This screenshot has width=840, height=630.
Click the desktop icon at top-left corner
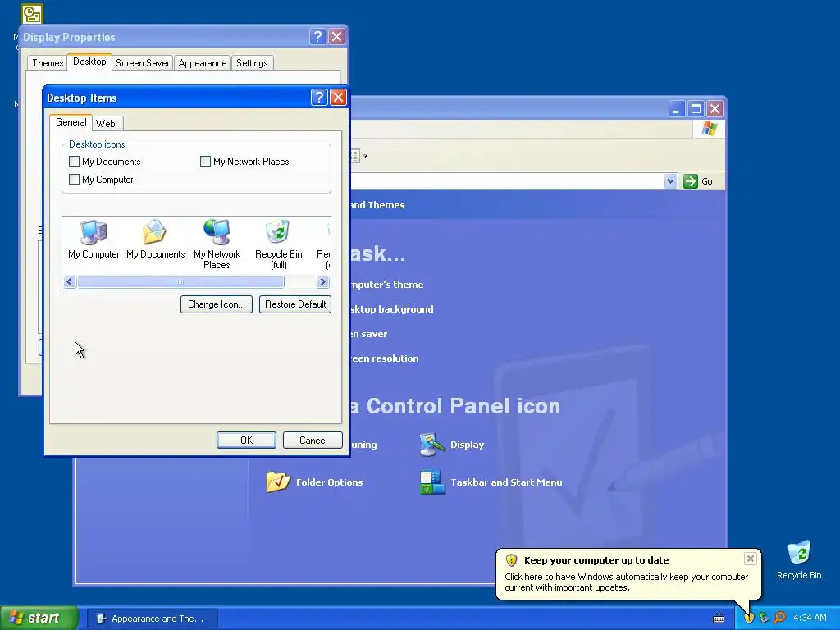[32, 15]
